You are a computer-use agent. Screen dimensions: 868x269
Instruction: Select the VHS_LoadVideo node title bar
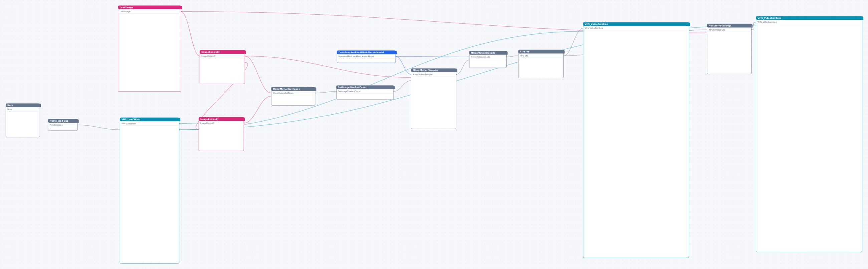coord(150,119)
